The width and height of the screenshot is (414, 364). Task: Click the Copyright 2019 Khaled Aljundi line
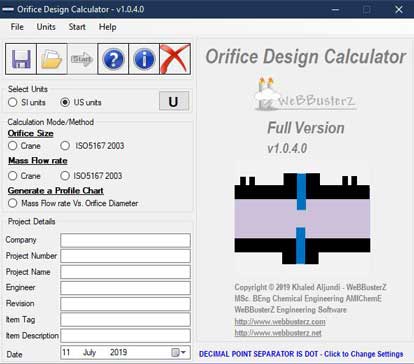[x=310, y=287]
